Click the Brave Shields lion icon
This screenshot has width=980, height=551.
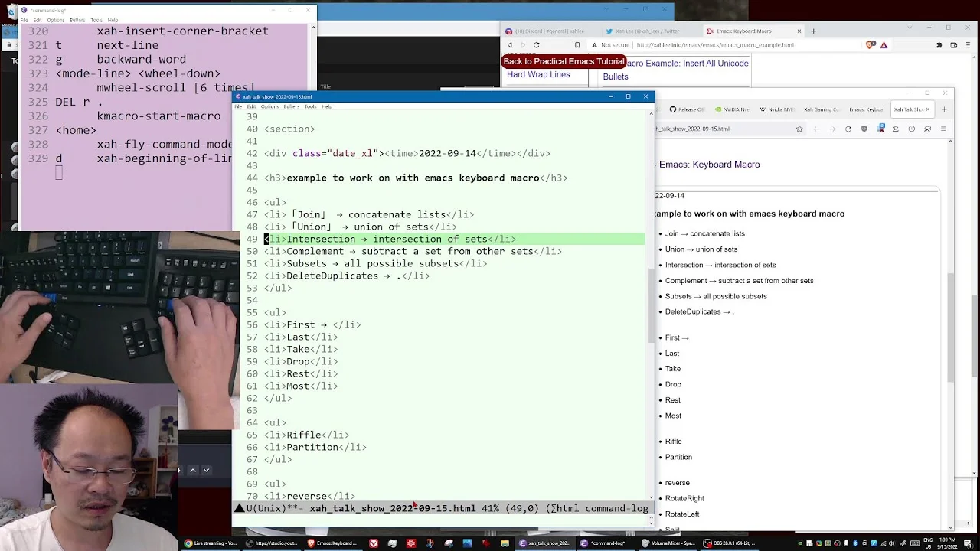(871, 45)
